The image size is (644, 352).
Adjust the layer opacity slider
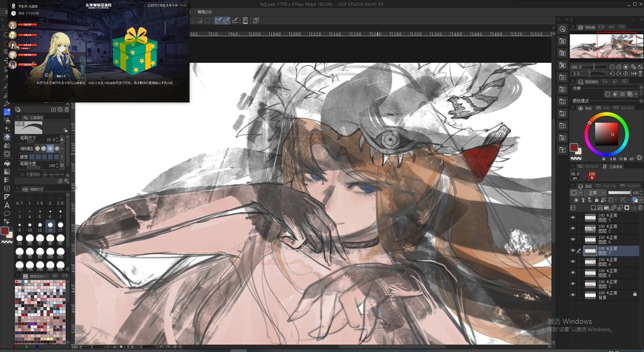click(619, 192)
